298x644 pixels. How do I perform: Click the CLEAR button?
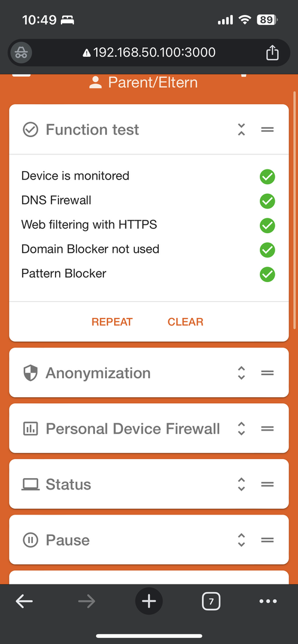coord(185,322)
